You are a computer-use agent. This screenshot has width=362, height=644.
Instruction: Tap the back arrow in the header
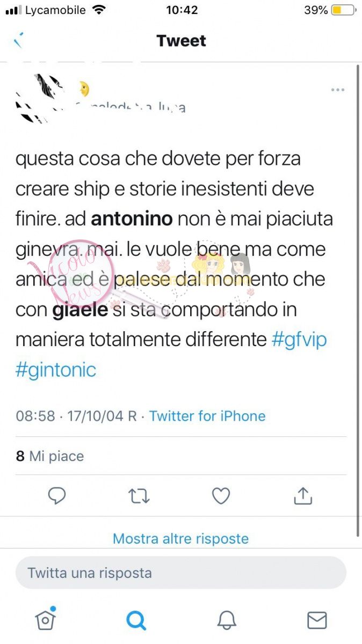pos(18,41)
